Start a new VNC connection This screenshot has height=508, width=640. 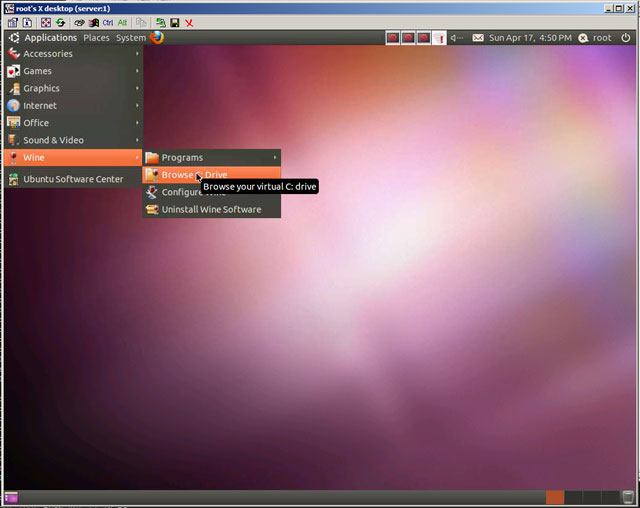point(160,23)
